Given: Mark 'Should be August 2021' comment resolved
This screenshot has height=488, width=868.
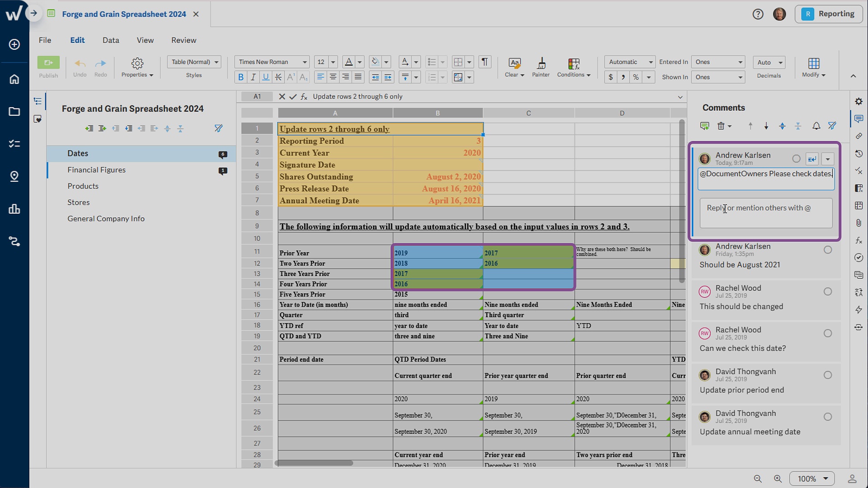Looking at the screenshot, I should (x=827, y=250).
